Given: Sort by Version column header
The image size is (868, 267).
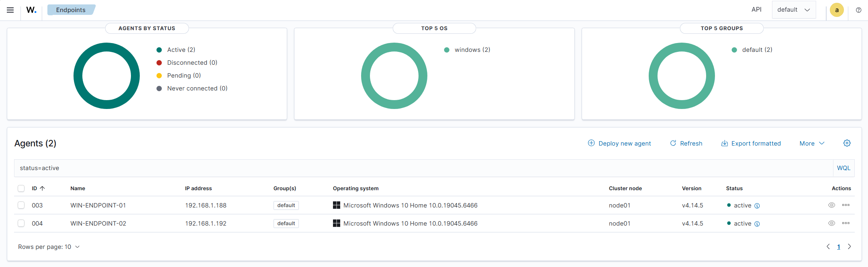Looking at the screenshot, I should coord(692,188).
